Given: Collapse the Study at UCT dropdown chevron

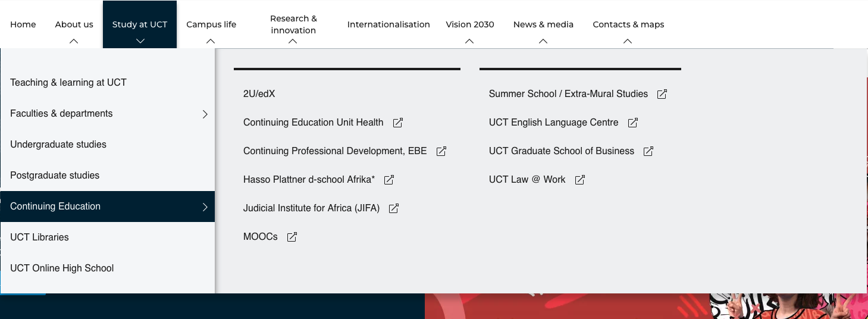Looking at the screenshot, I should point(140,41).
